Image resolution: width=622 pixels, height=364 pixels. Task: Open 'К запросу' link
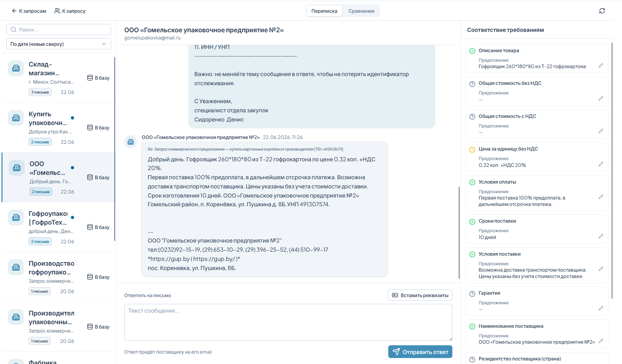click(x=70, y=11)
